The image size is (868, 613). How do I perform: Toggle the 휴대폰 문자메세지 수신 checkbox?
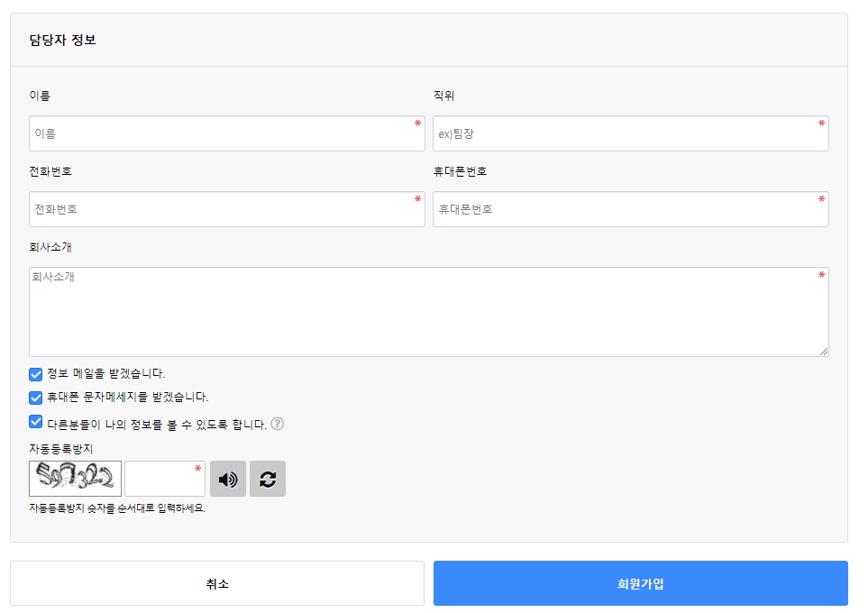click(x=36, y=398)
